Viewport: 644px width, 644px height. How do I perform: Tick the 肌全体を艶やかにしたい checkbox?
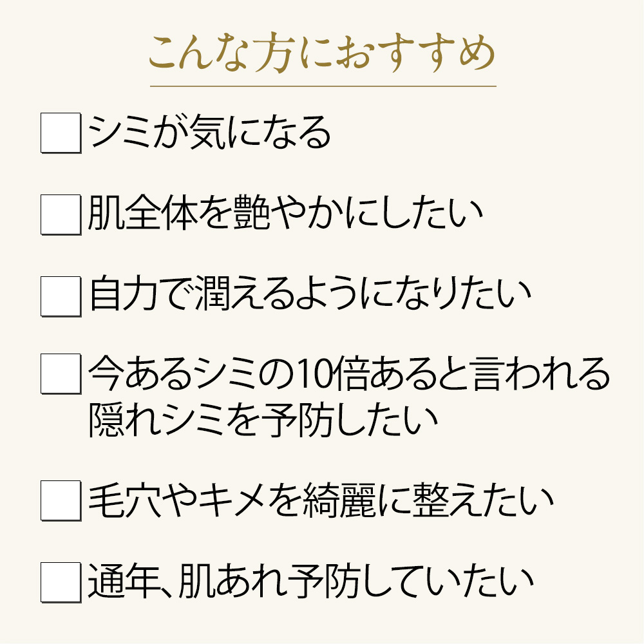point(61,214)
